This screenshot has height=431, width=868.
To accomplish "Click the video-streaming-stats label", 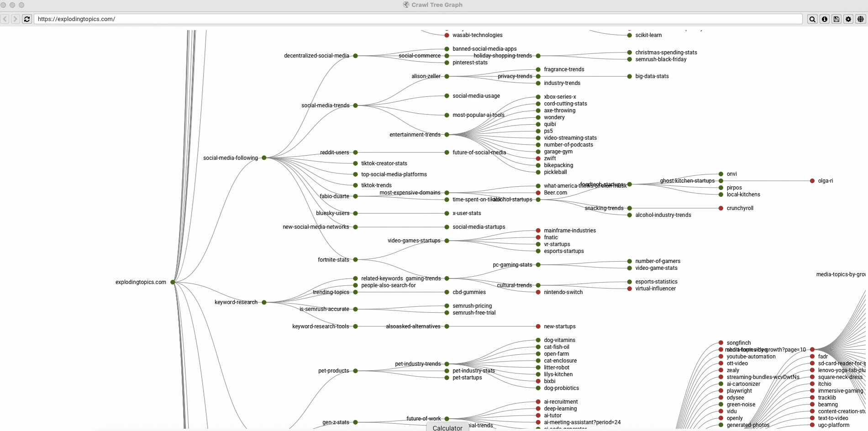I will [x=570, y=138].
